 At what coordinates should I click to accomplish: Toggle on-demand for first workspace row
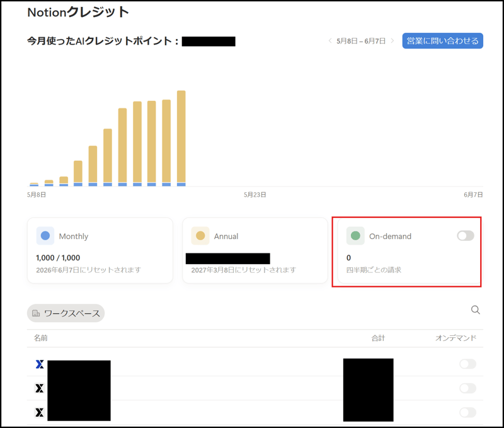[467, 364]
